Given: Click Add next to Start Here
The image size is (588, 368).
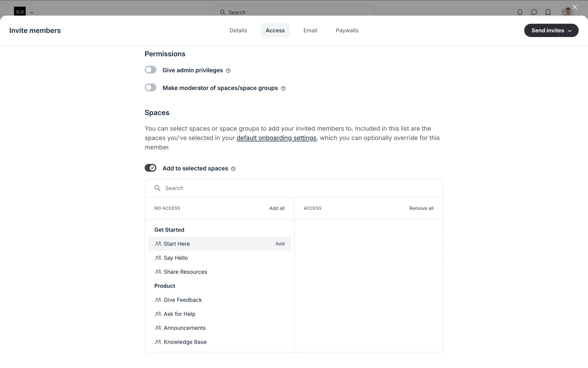Looking at the screenshot, I should (280, 244).
